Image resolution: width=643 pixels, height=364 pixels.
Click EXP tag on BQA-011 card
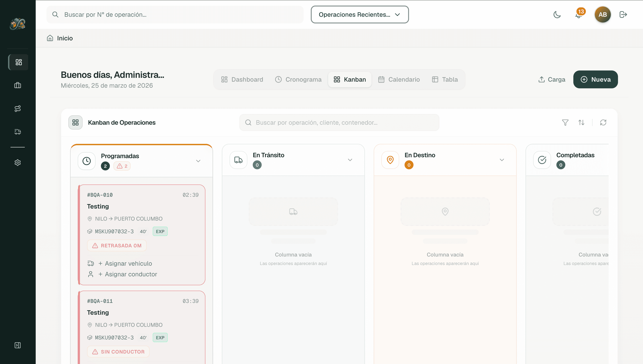[160, 338]
